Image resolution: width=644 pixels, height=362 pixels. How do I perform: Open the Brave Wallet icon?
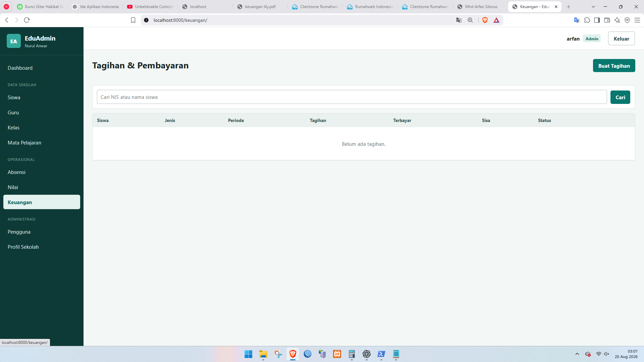[x=607, y=20]
